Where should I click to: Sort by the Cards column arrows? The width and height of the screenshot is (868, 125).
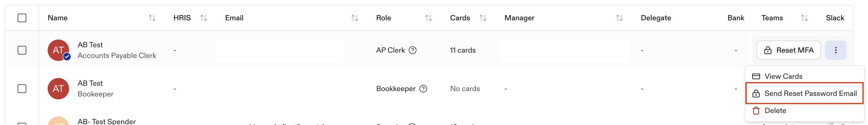(483, 18)
